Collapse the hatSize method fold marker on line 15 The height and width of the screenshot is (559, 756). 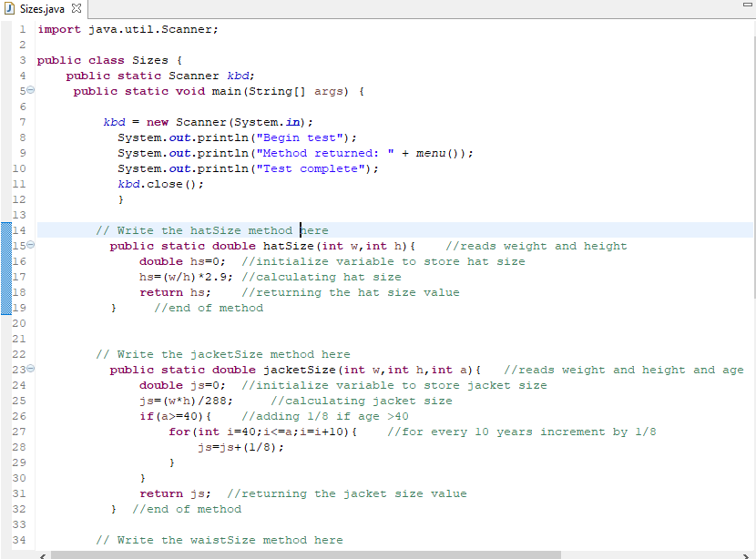(x=30, y=246)
